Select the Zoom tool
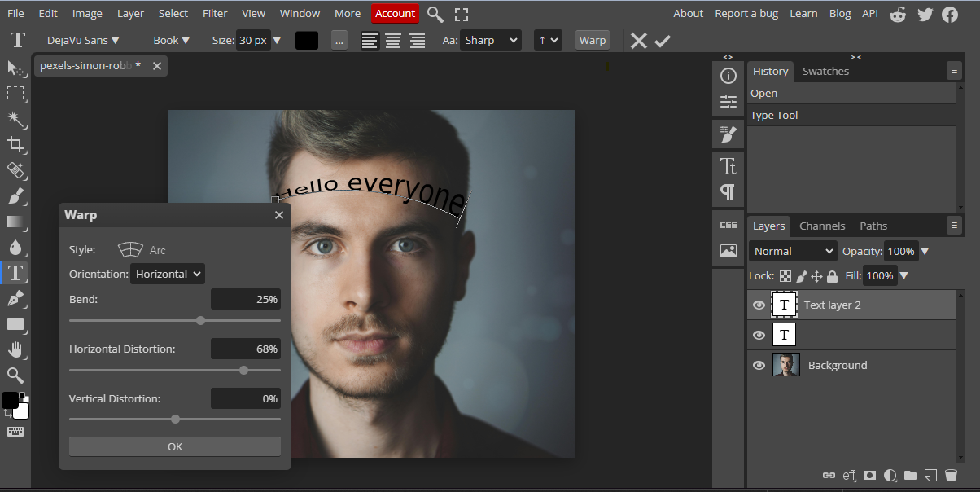The image size is (980, 492). (15, 375)
